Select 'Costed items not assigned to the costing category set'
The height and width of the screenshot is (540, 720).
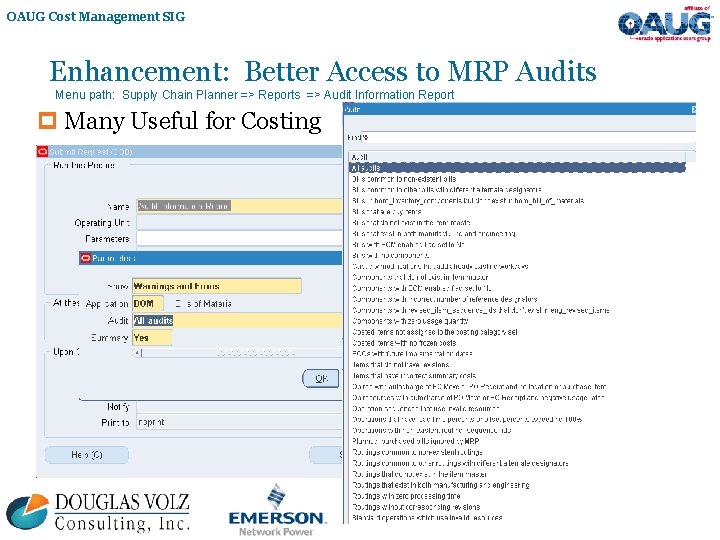coord(435,332)
